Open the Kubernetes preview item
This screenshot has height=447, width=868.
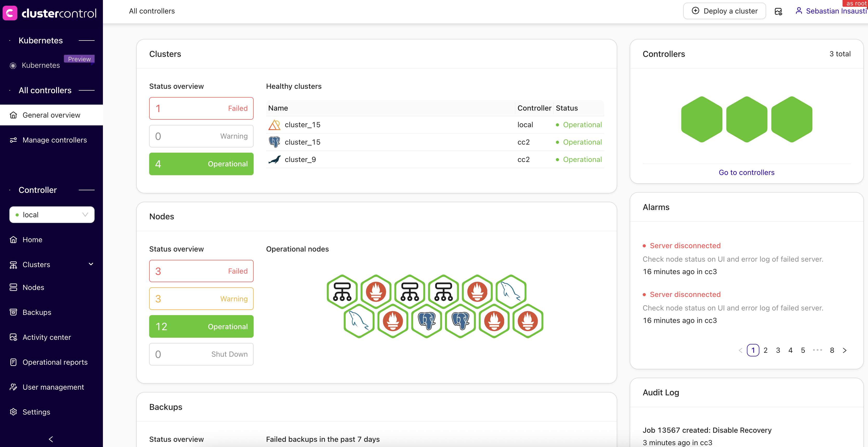41,65
